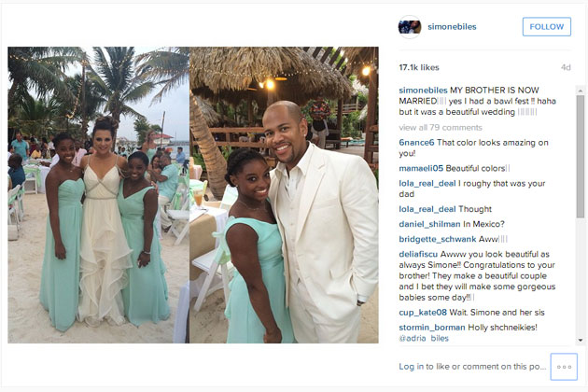Open 6nance6 commenter profile
588x392 pixels.
coord(416,143)
